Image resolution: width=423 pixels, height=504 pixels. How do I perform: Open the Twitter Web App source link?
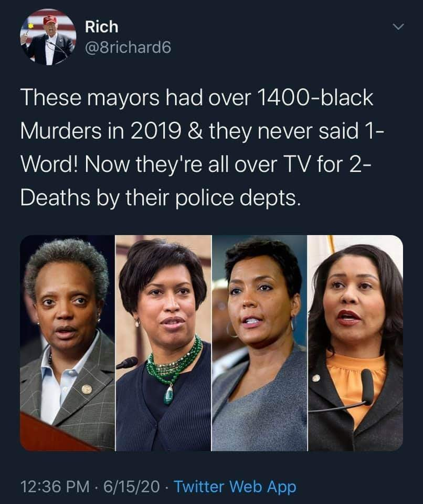[235, 486]
